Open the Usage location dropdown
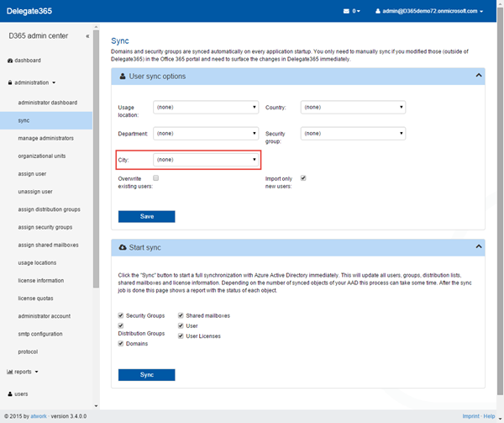 tap(207, 108)
